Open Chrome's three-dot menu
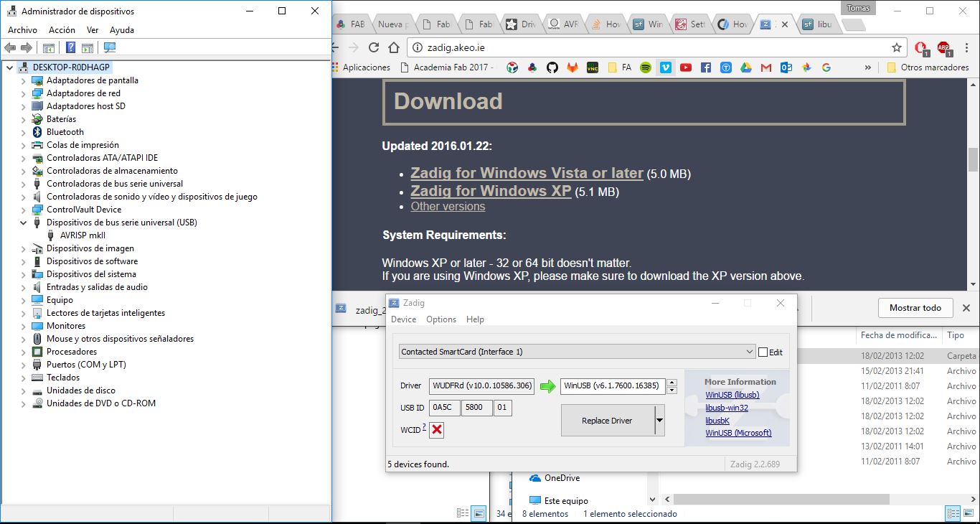The height and width of the screenshot is (524, 980). [966, 47]
